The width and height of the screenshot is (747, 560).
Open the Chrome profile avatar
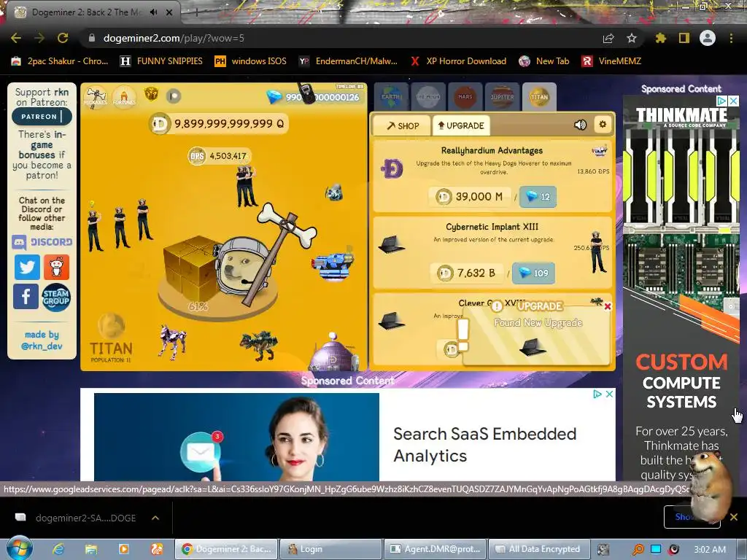point(708,38)
